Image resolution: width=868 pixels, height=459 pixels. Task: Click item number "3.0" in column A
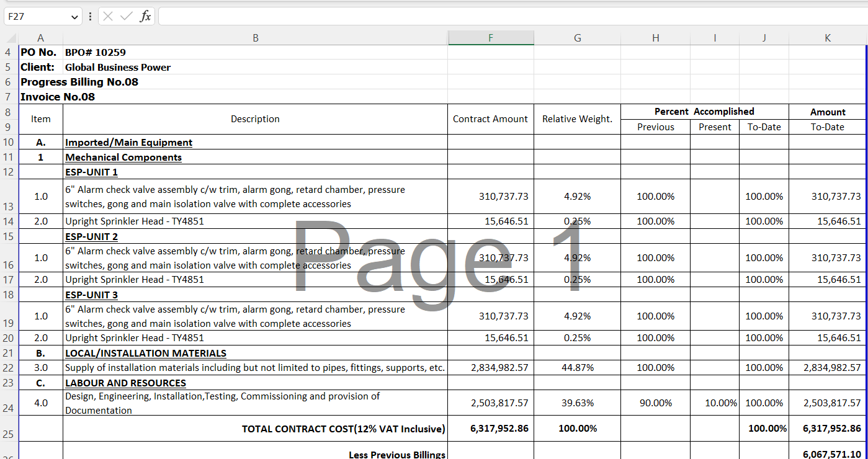(41, 368)
